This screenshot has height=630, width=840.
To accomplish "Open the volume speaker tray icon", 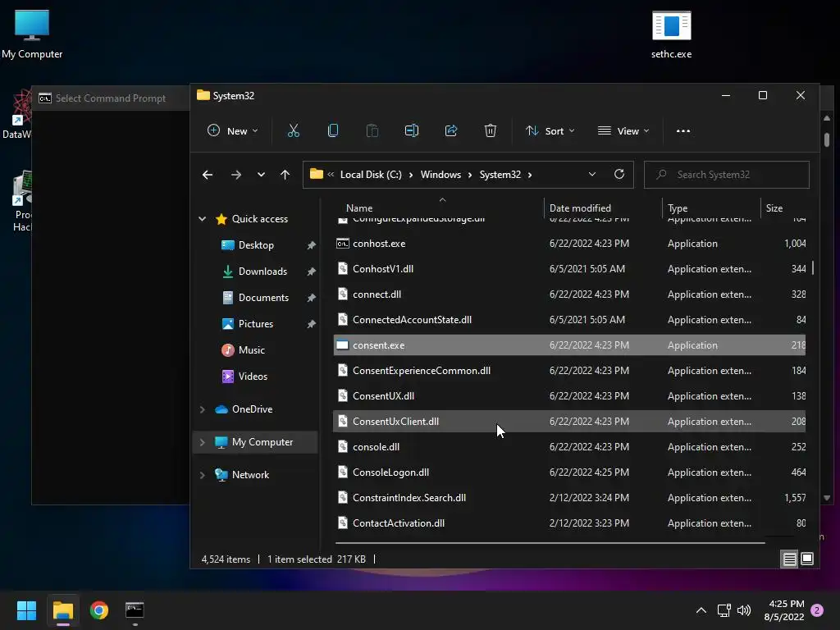I will click(744, 610).
